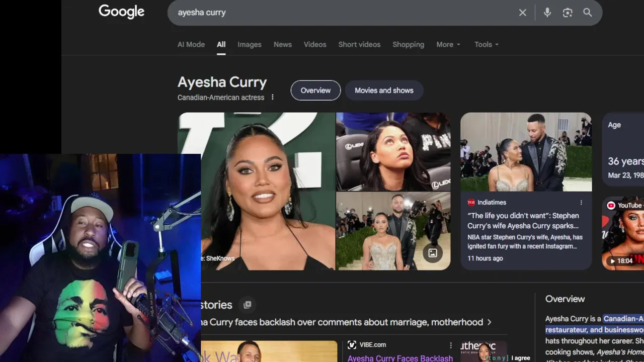Open Indiatimes article about Stephen Curry's wife
Viewport: 644px width, 362px height.
tap(523, 221)
